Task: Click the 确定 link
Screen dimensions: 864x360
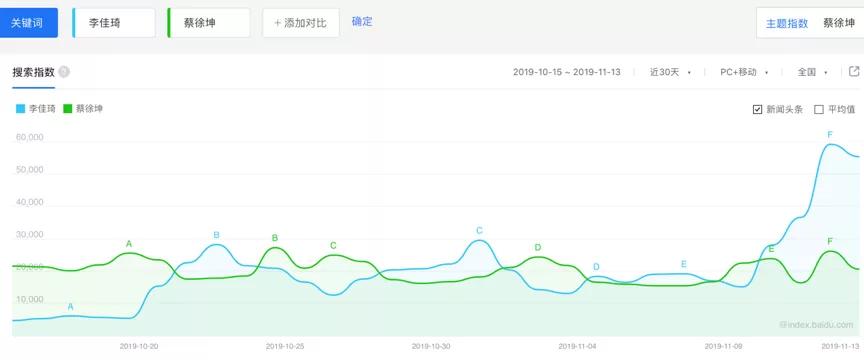Action: pos(362,22)
